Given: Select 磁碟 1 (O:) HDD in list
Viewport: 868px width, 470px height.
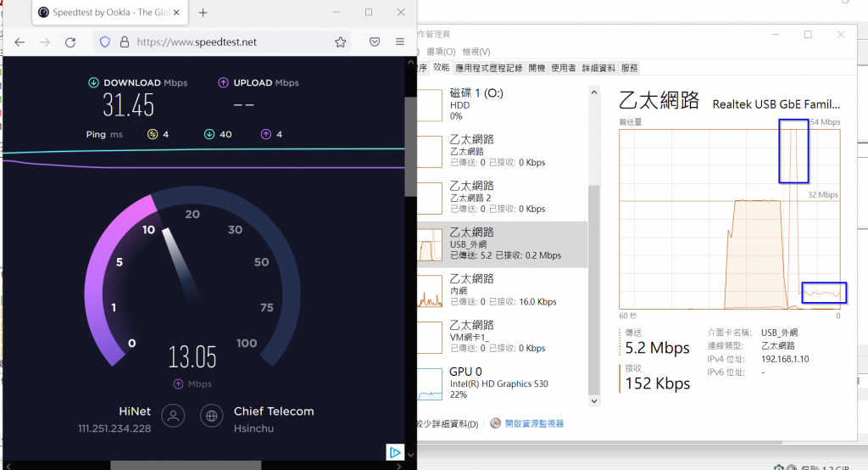Looking at the screenshot, I should point(502,104).
